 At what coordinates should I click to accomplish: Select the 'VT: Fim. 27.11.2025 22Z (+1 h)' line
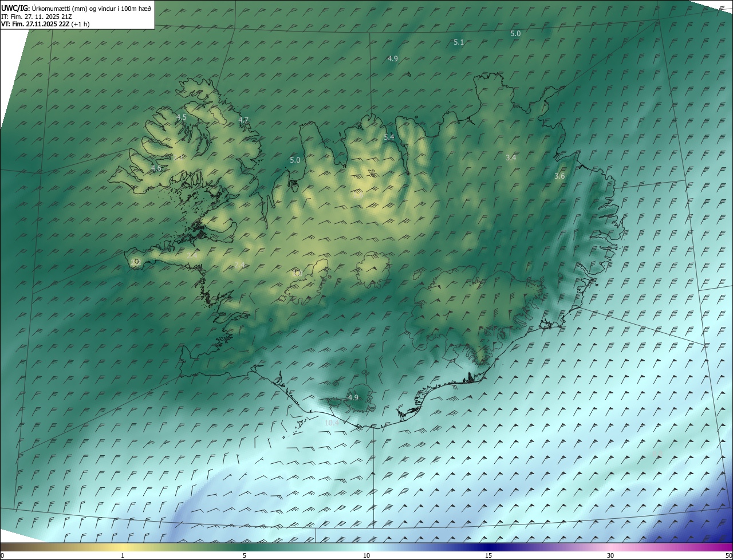tap(45, 24)
